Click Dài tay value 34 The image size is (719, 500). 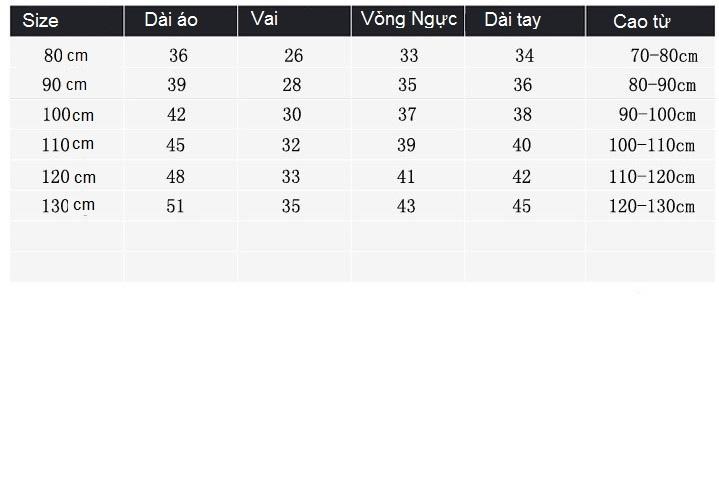(525, 56)
